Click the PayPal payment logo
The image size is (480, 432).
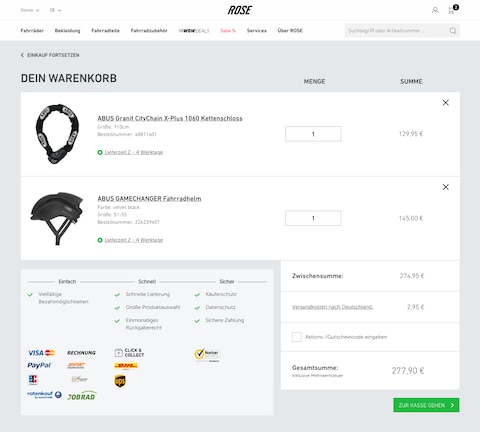(39, 365)
